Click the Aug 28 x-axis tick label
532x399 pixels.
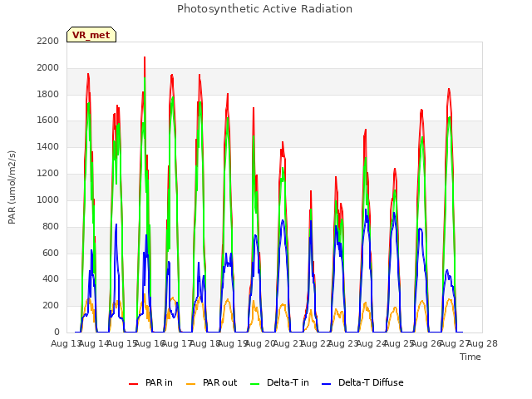482,343
